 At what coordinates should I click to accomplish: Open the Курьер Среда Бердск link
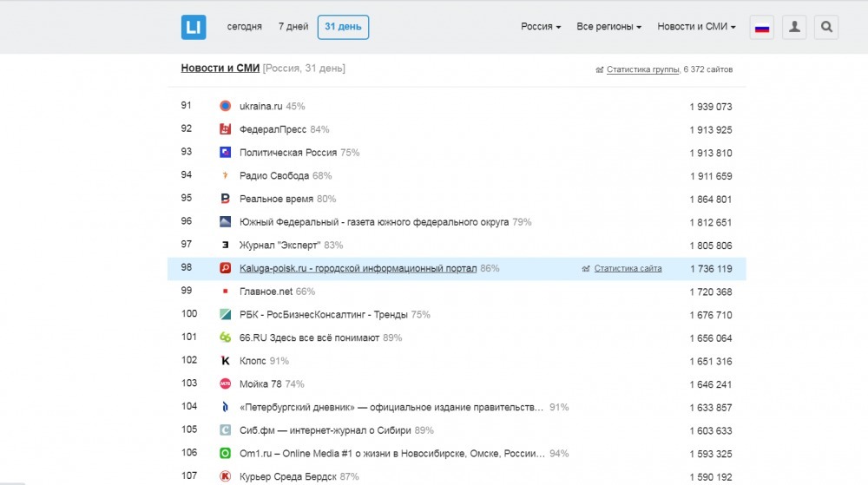[288, 476]
